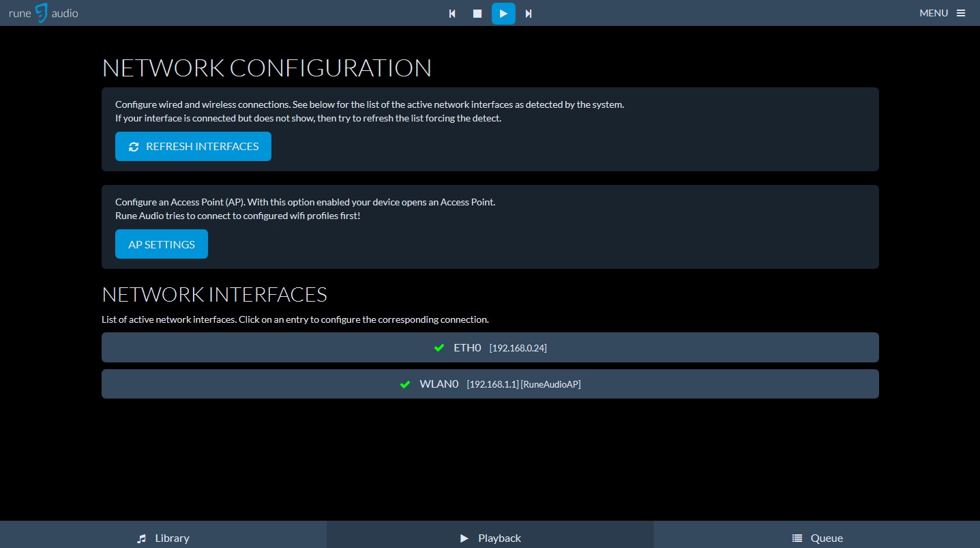980x548 pixels.
Task: Open AP Settings
Action: click(162, 244)
